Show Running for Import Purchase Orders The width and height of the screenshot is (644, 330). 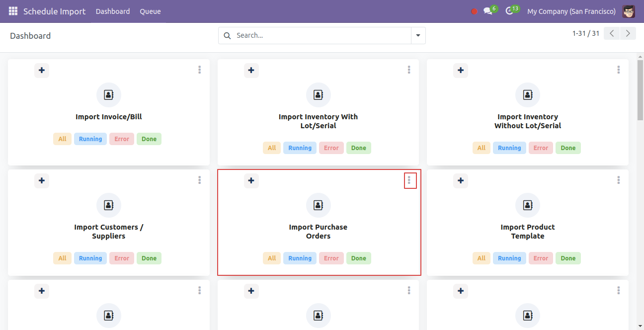(300, 258)
